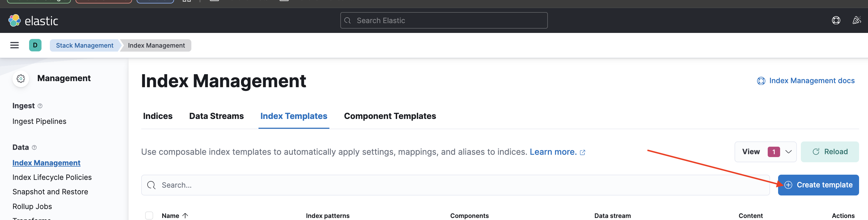This screenshot has height=220, width=868.
Task: Click the help icon beside Ingest
Action: pos(40,106)
